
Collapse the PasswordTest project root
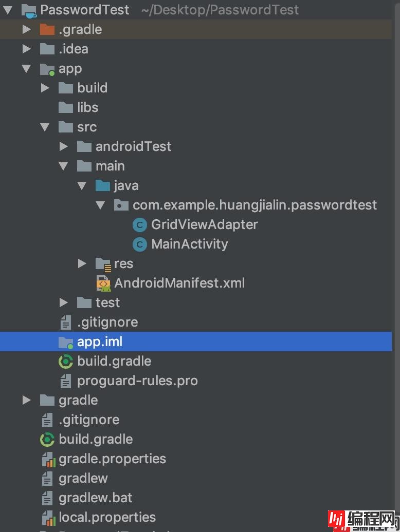click(x=8, y=10)
